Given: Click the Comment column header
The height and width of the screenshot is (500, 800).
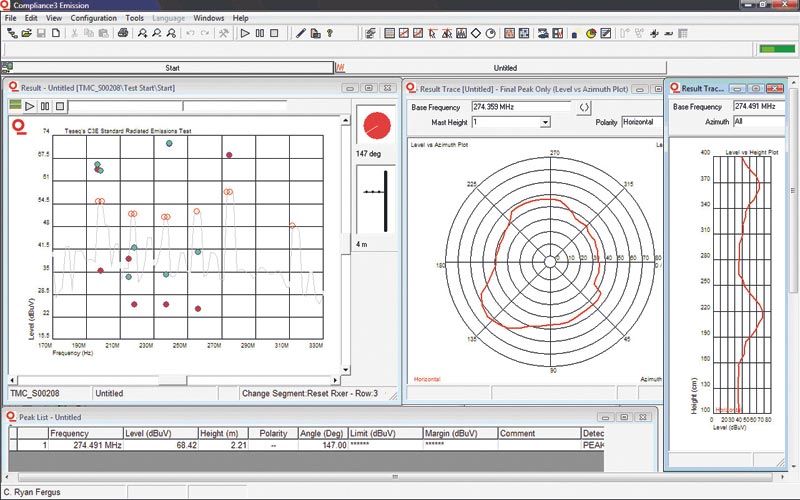Looking at the screenshot, I should coord(539,433).
